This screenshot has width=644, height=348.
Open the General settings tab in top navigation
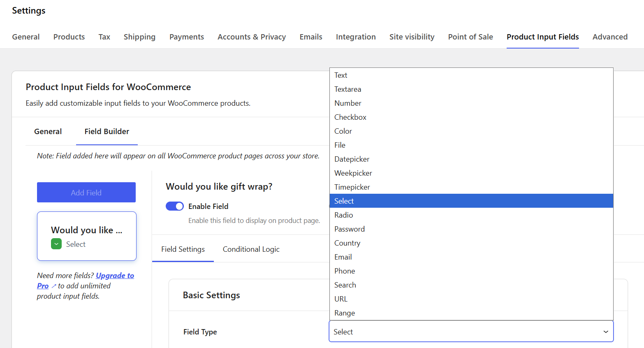click(26, 37)
